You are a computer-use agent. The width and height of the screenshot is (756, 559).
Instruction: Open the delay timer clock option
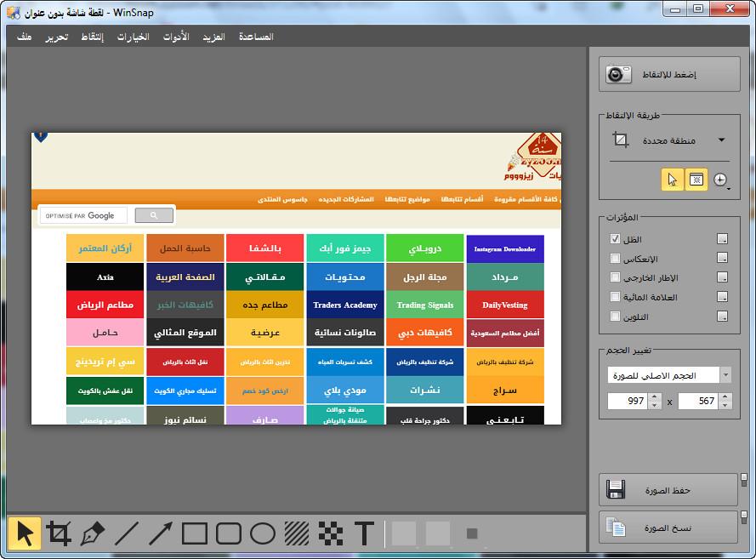pyautogui.click(x=720, y=180)
